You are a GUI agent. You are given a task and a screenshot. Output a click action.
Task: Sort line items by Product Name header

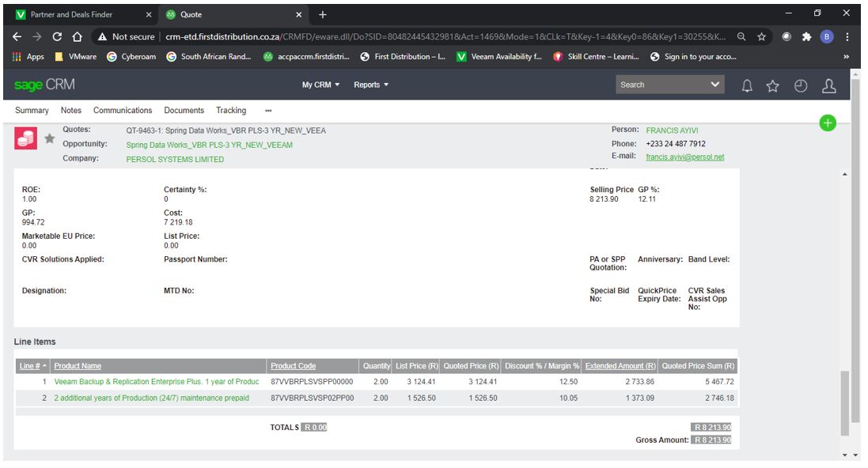point(78,366)
